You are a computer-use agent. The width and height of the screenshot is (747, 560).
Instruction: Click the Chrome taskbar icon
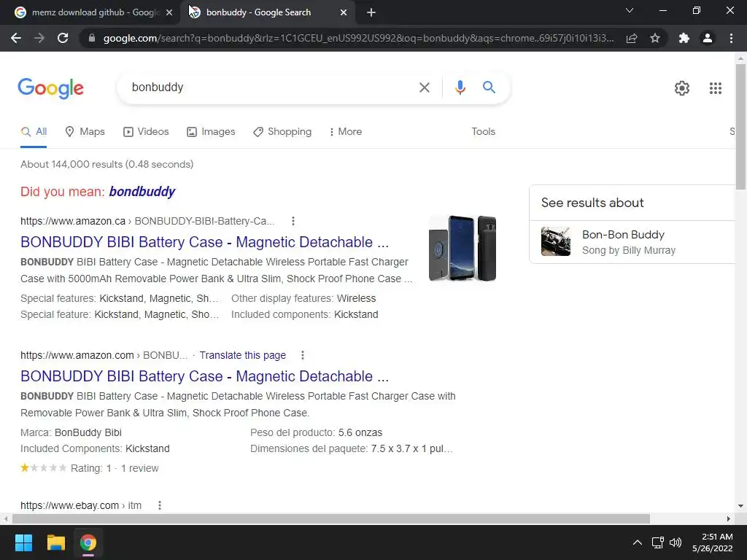coord(88,542)
